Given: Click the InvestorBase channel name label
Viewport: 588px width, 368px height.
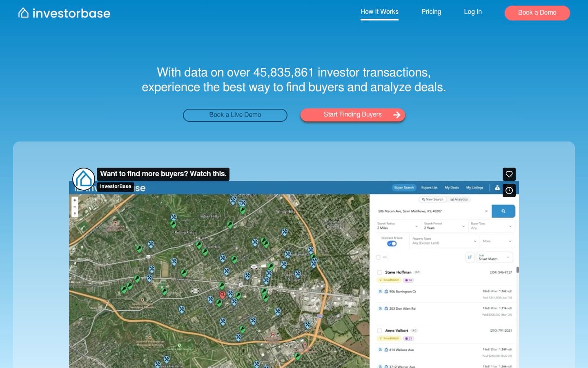Looking at the screenshot, I should pos(116,186).
